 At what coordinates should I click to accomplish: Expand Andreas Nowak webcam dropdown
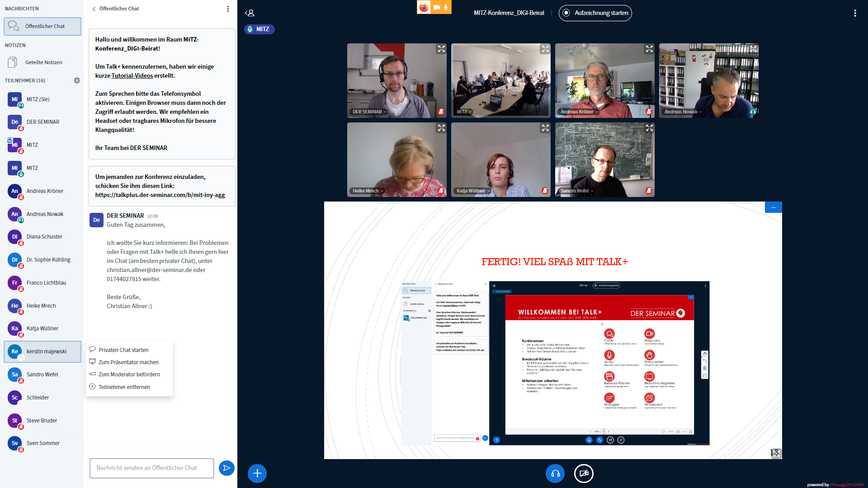coord(683,112)
